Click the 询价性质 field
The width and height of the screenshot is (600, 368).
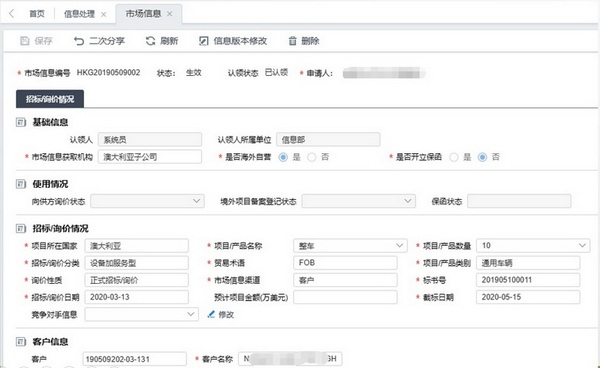pyautogui.click(x=137, y=280)
